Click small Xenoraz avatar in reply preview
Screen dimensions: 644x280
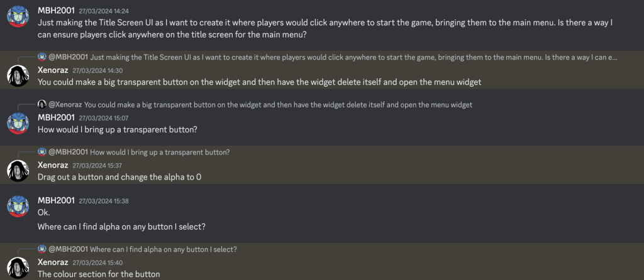(x=42, y=104)
